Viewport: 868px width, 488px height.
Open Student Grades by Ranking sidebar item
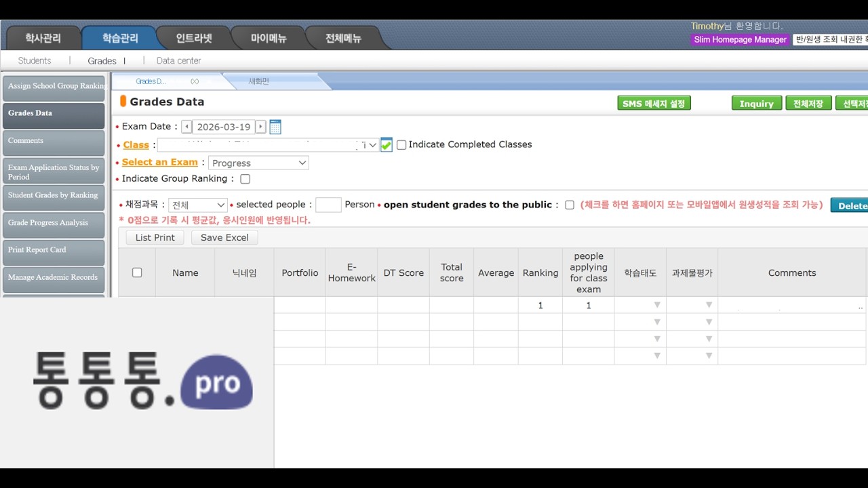pyautogui.click(x=54, y=197)
